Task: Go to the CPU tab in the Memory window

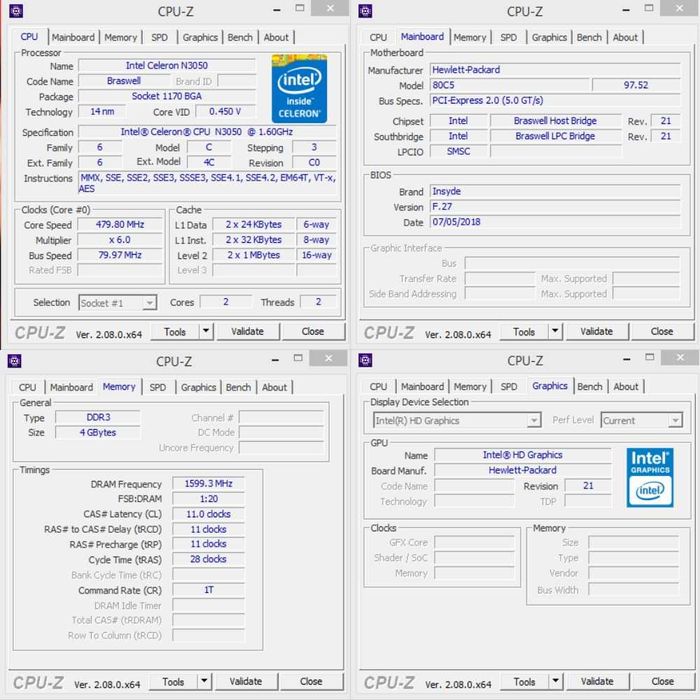Action: (x=27, y=388)
